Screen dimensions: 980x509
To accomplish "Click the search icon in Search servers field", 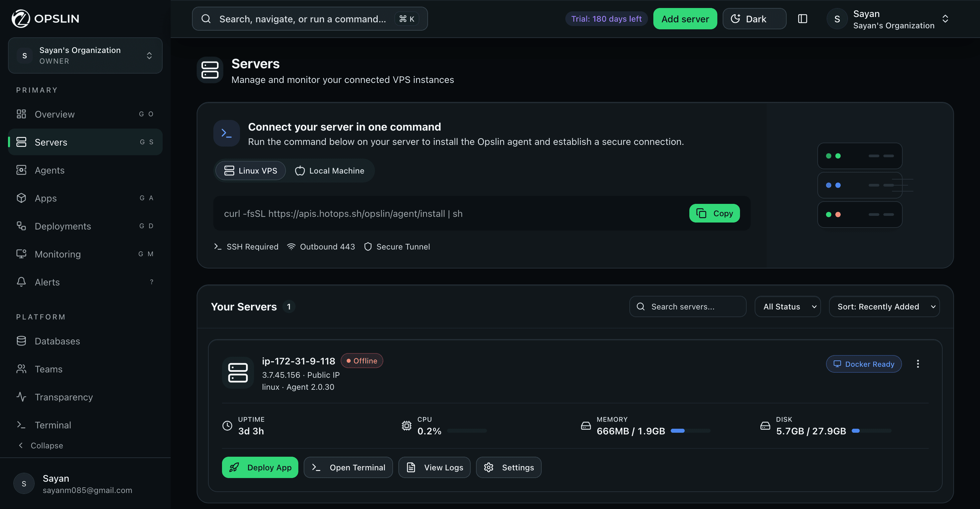I will (641, 306).
